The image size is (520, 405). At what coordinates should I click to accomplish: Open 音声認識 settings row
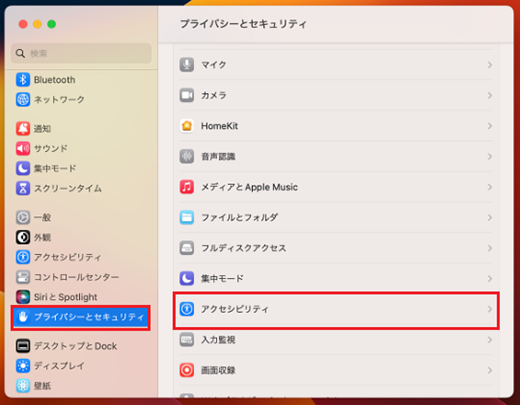pyautogui.click(x=336, y=156)
